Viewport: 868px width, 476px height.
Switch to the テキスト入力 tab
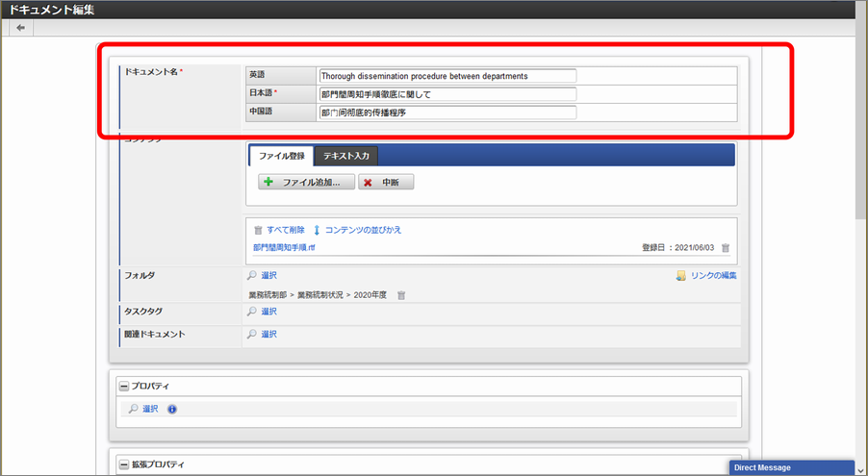coord(346,156)
